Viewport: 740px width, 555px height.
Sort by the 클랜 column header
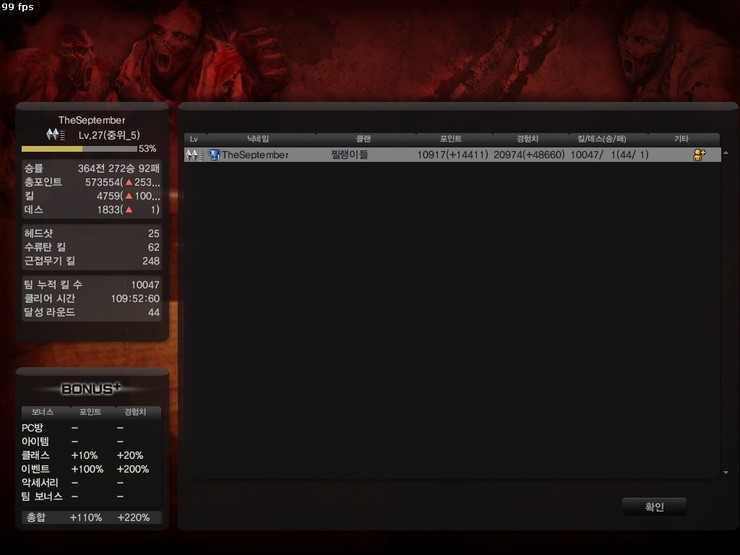(363, 139)
